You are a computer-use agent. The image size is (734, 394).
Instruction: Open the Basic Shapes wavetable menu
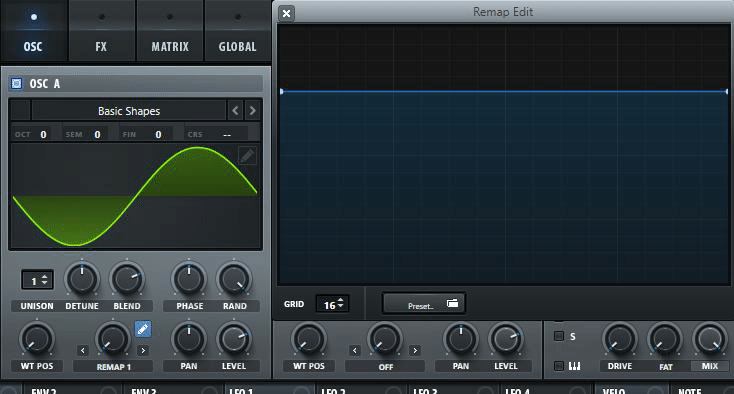pyautogui.click(x=129, y=111)
